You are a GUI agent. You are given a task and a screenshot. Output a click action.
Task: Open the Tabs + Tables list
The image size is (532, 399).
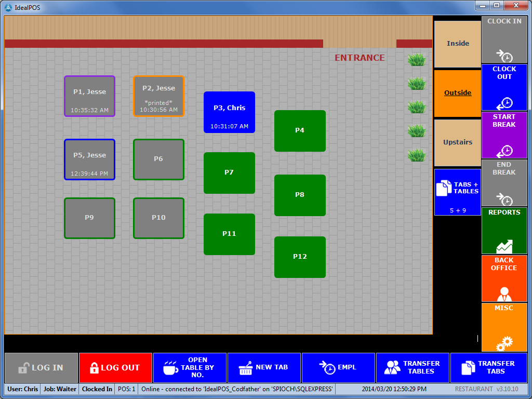click(458, 192)
